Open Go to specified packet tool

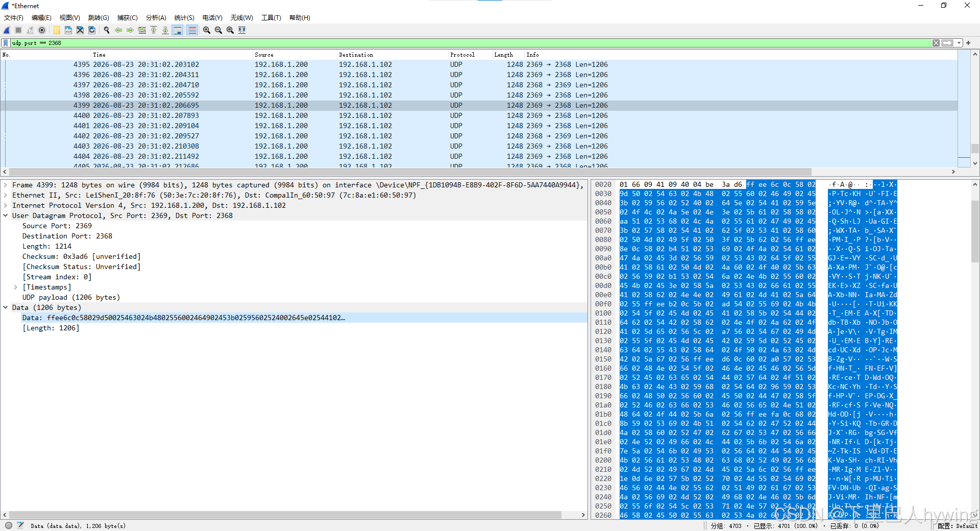tap(142, 30)
